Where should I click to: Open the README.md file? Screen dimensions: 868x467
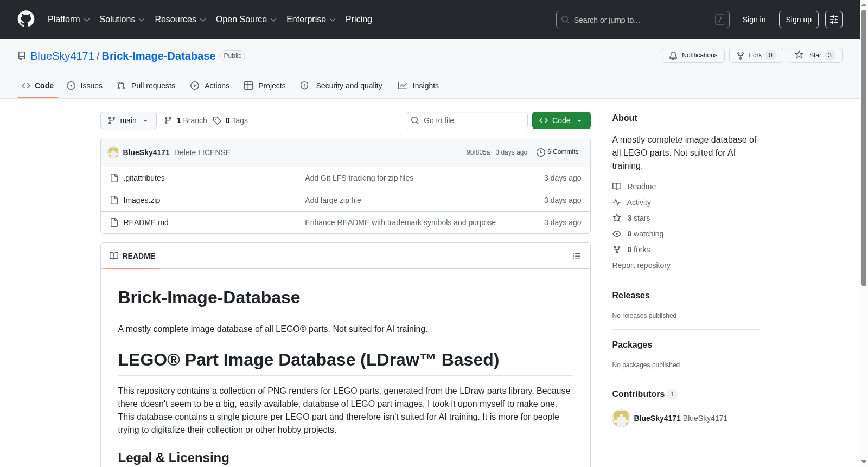146,222
